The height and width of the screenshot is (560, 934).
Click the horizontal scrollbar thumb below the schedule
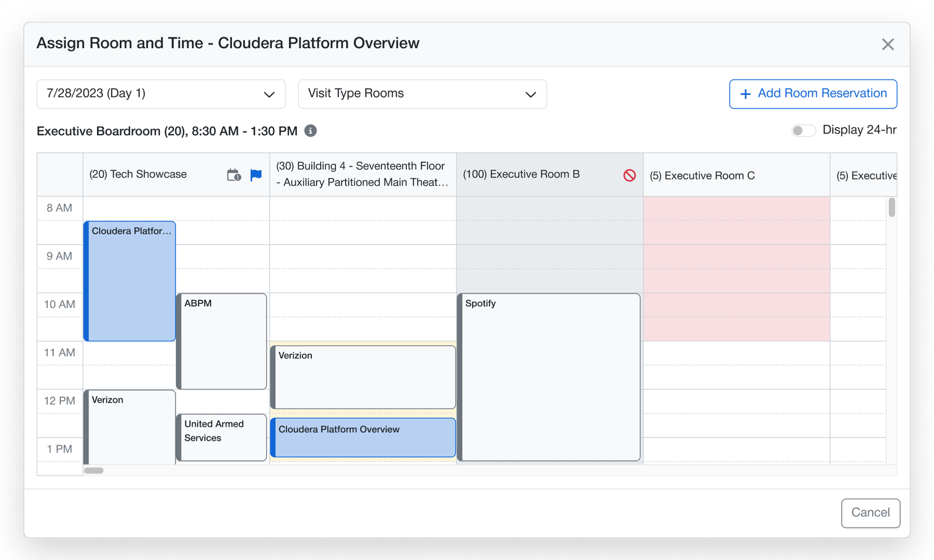pyautogui.click(x=94, y=471)
